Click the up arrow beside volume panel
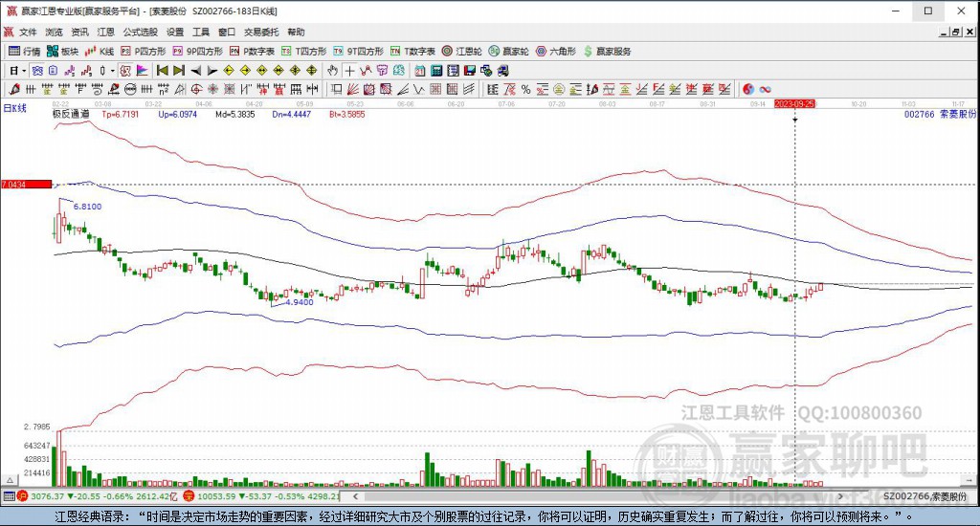The image size is (980, 526). [x=10, y=480]
